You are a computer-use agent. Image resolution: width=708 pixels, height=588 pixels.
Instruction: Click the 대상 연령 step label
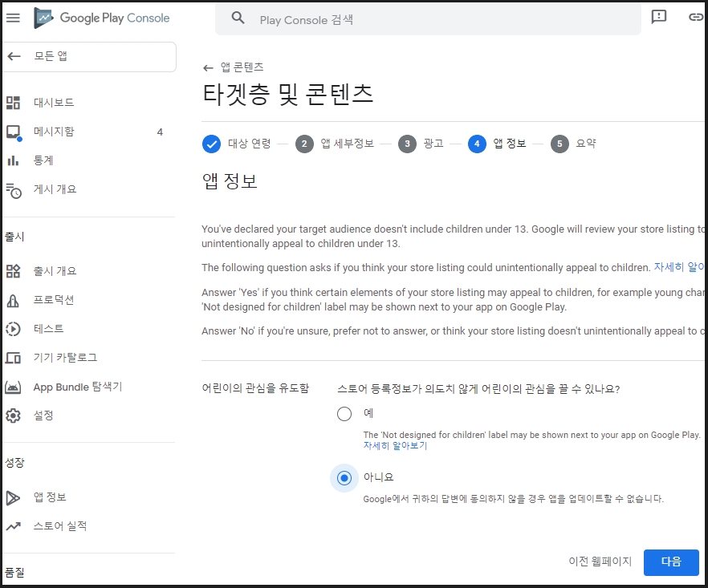click(x=249, y=144)
